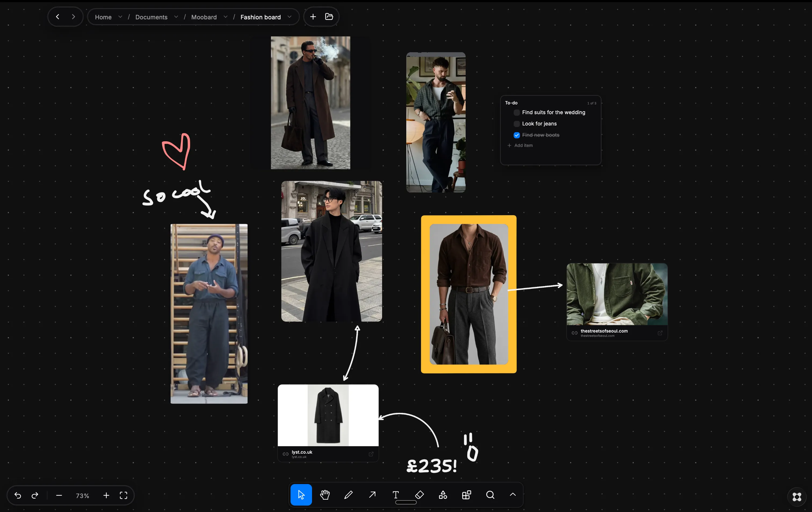The height and width of the screenshot is (512, 812).
Task: Select the pointer tool
Action: click(x=301, y=495)
